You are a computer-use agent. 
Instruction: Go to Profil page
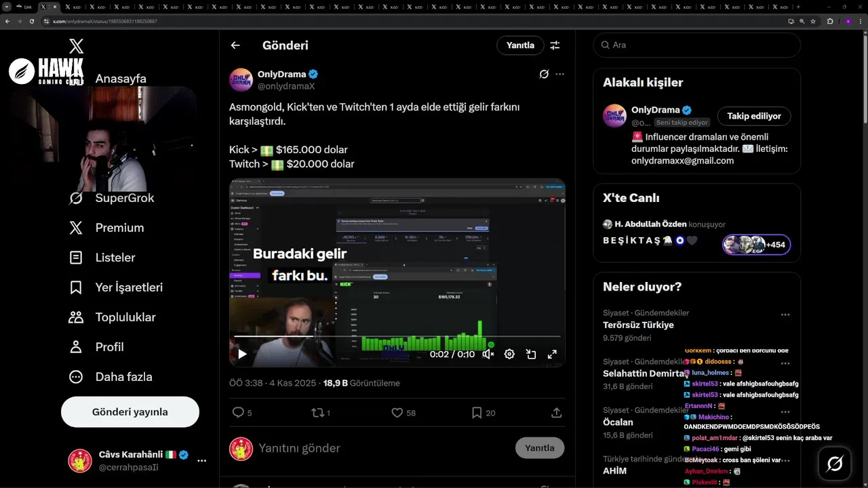96,347
